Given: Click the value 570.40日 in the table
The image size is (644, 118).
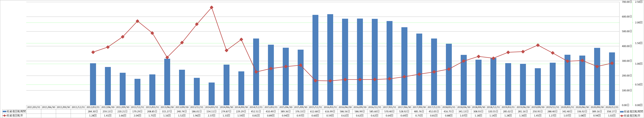Looking at the screenshot, I should 389,112.
